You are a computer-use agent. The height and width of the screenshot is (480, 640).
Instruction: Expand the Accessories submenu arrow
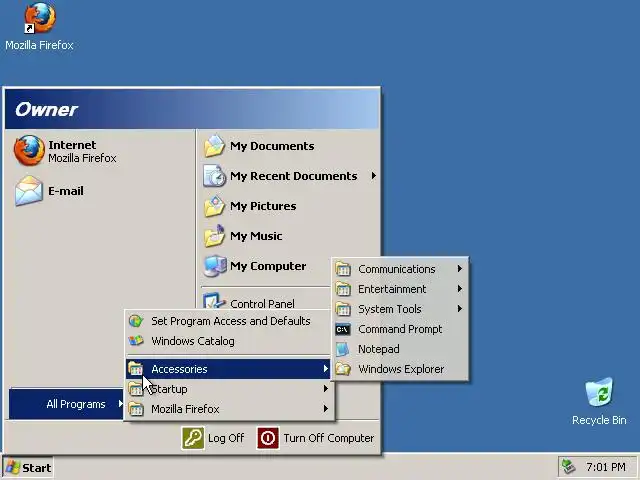[325, 369]
